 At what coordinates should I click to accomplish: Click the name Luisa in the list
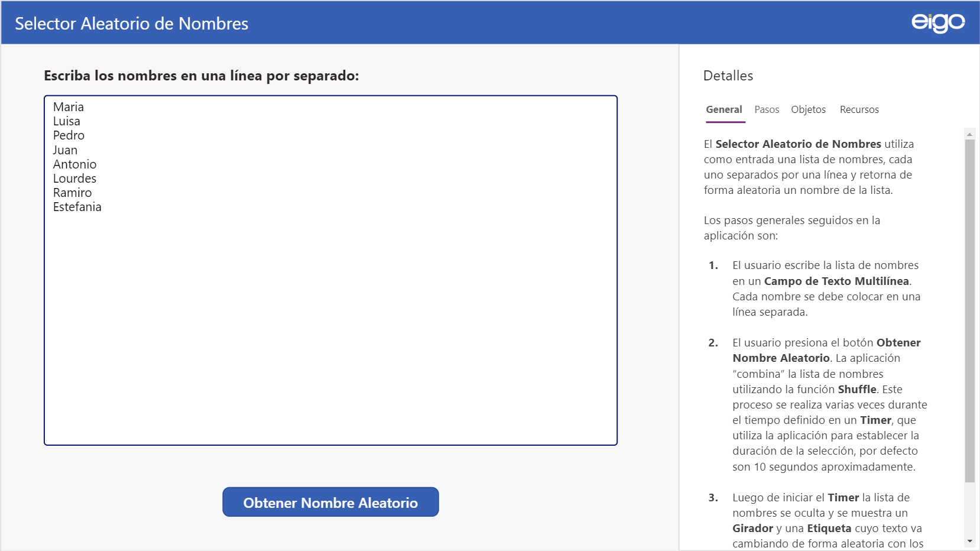click(x=67, y=121)
